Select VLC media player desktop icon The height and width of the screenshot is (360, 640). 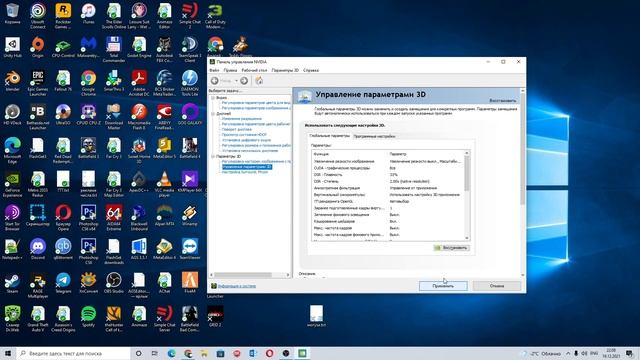(164, 184)
